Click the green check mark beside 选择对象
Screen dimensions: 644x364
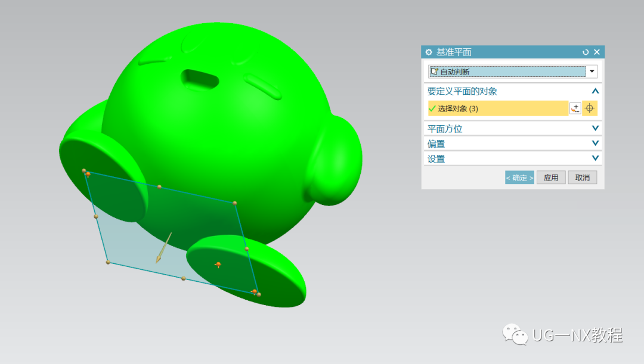pyautogui.click(x=432, y=109)
